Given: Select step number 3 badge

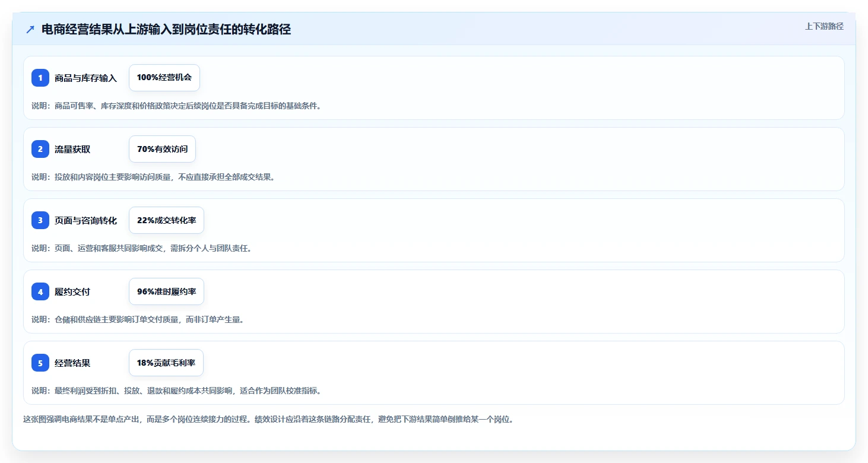Looking at the screenshot, I should (40, 220).
